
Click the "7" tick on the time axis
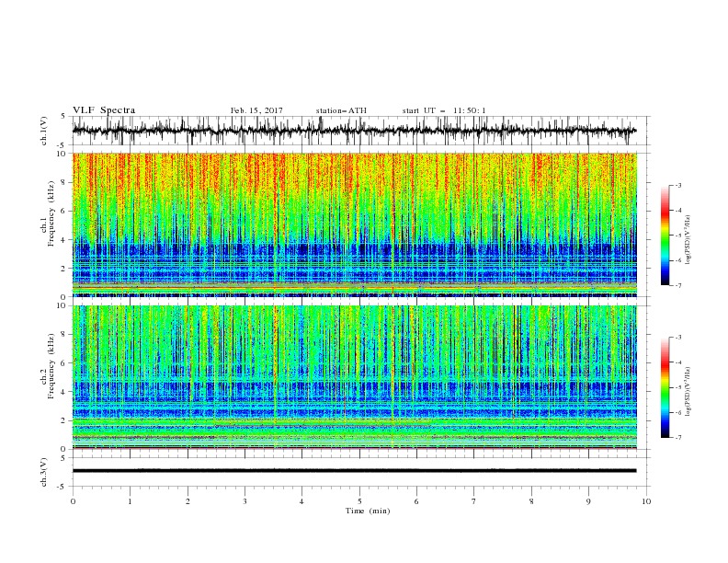(474, 501)
